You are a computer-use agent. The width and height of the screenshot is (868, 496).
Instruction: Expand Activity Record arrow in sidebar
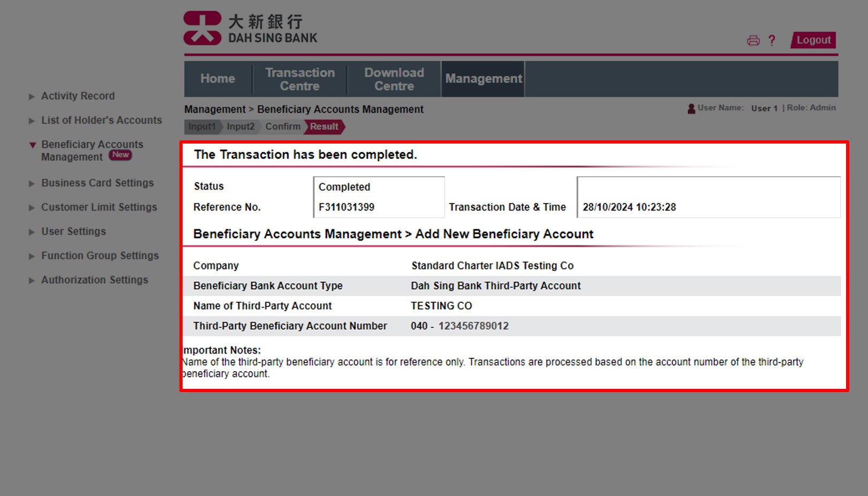(x=32, y=96)
